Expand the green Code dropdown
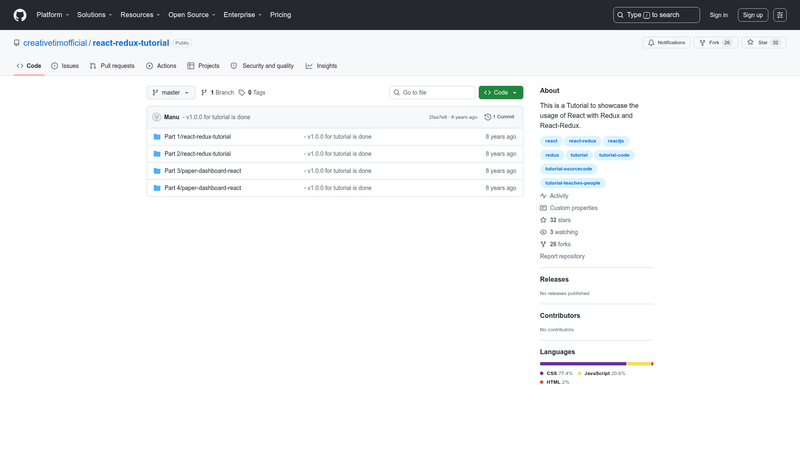The image size is (800, 450). pyautogui.click(x=501, y=92)
